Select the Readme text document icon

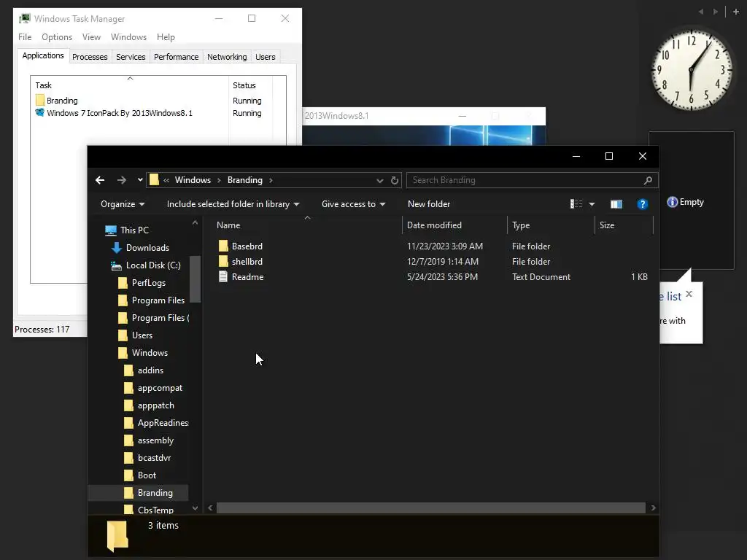pyautogui.click(x=223, y=276)
